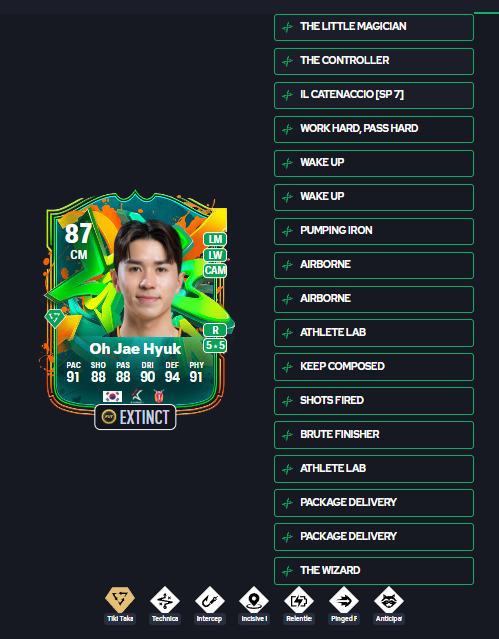Select Keep Composed evolution row

(x=374, y=367)
